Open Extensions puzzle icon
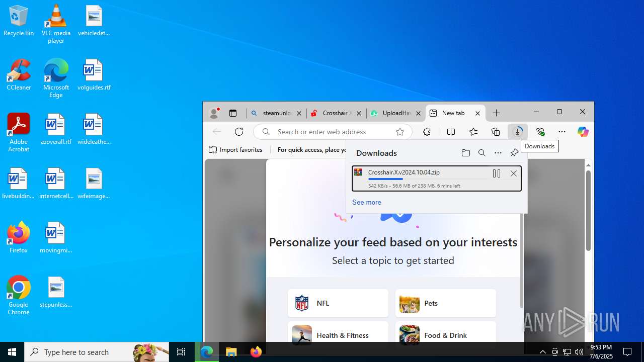 pos(427,132)
